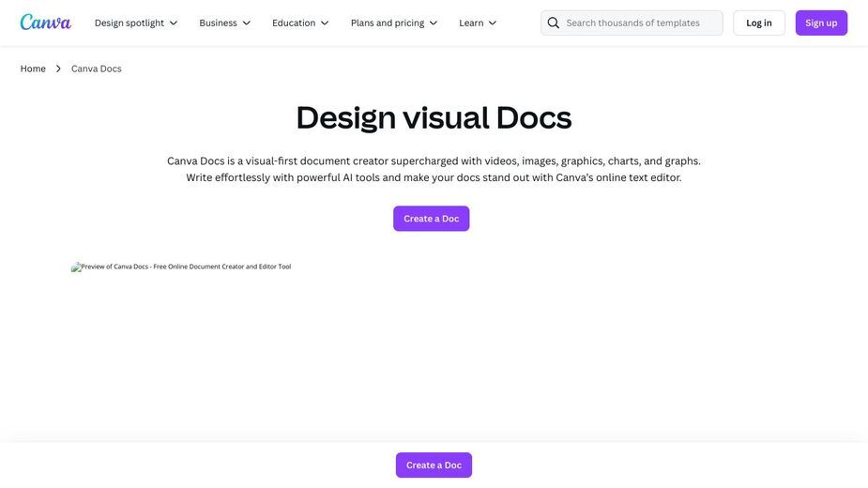Click the Design visual Docs heading
Viewport: 868px width, 488px height.
[434, 117]
